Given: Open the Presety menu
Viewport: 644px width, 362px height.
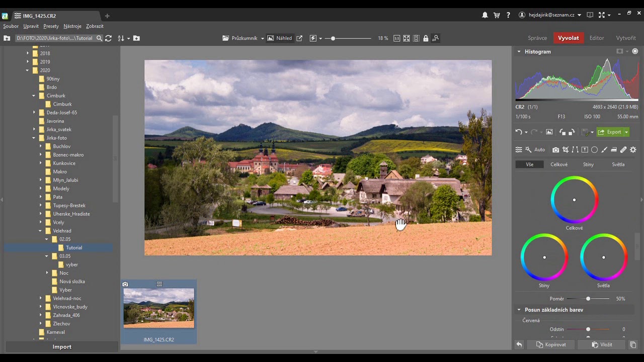Looking at the screenshot, I should [x=51, y=26].
